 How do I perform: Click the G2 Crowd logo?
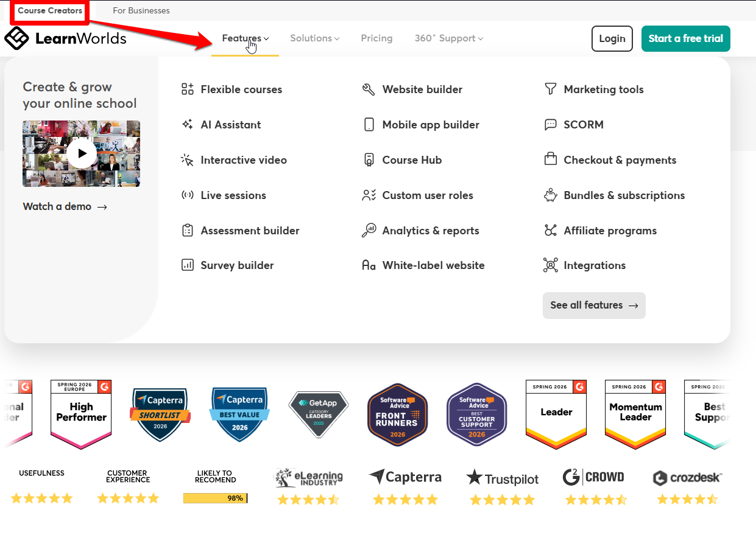593,477
